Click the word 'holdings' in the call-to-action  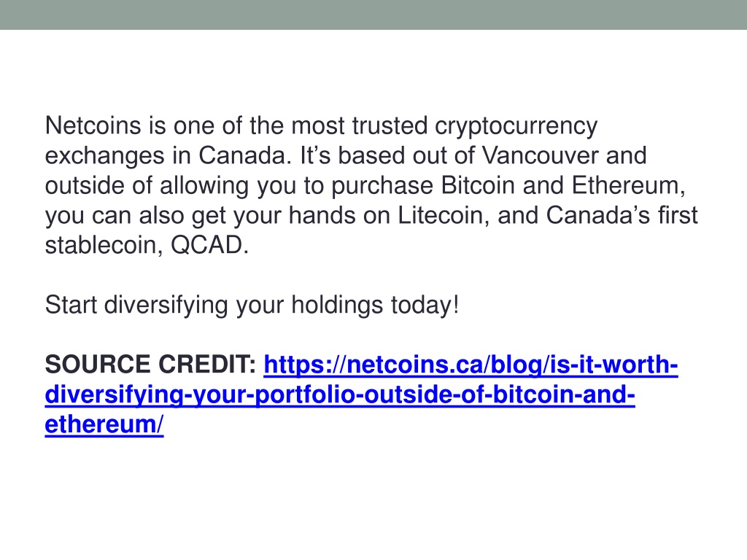(x=337, y=305)
